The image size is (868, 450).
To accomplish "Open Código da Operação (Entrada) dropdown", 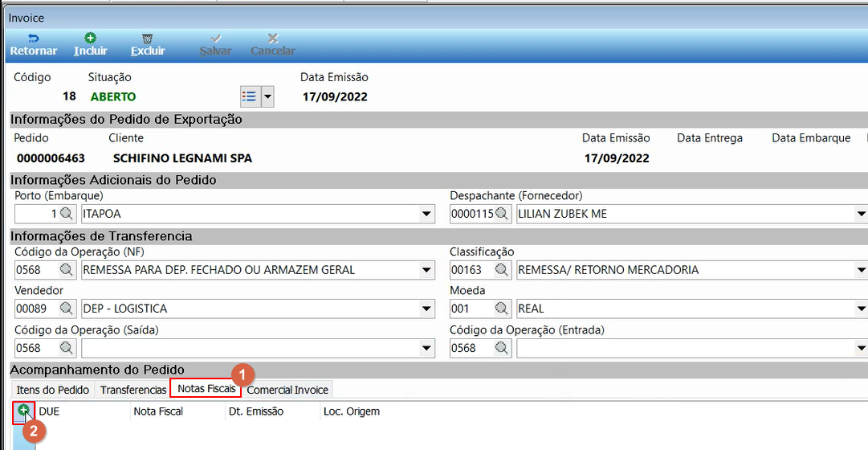I will (861, 348).
